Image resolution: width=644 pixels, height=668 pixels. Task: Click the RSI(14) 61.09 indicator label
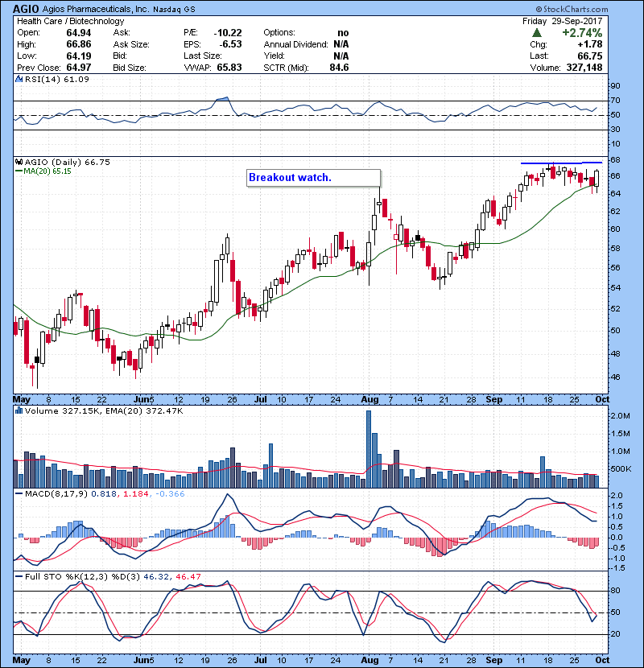tap(57, 79)
